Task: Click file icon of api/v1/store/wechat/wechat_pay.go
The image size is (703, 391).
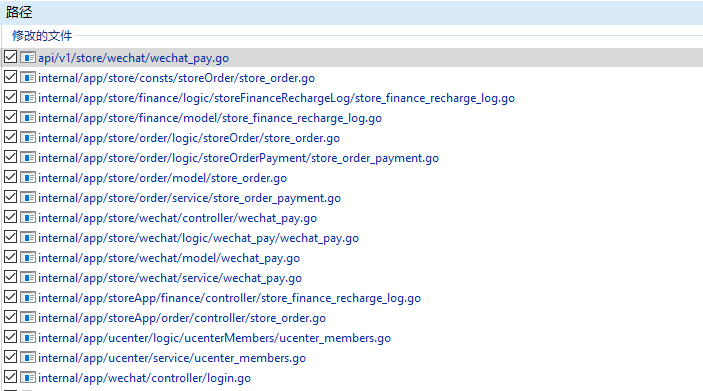Action: click(x=28, y=57)
